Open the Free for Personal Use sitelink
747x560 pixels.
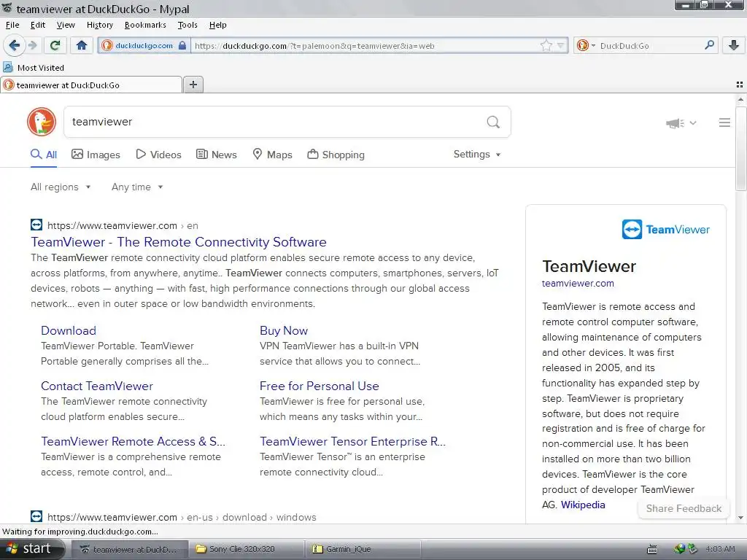(320, 386)
